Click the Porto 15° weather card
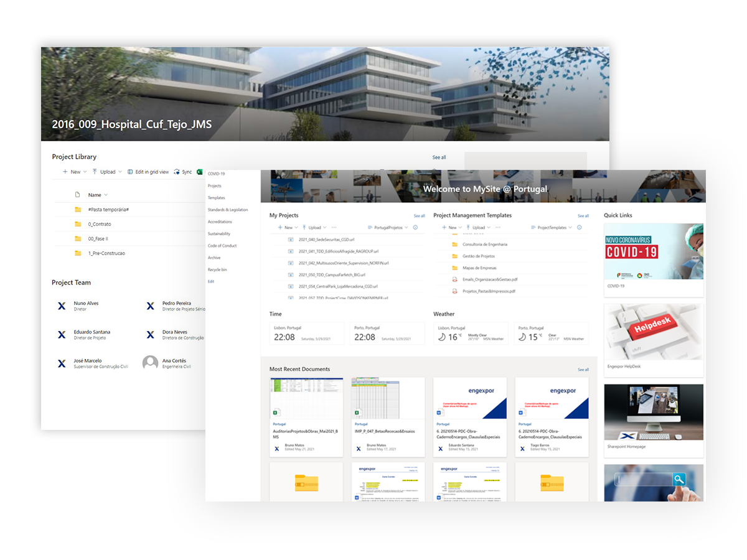This screenshot has height=560, width=747. click(x=552, y=334)
